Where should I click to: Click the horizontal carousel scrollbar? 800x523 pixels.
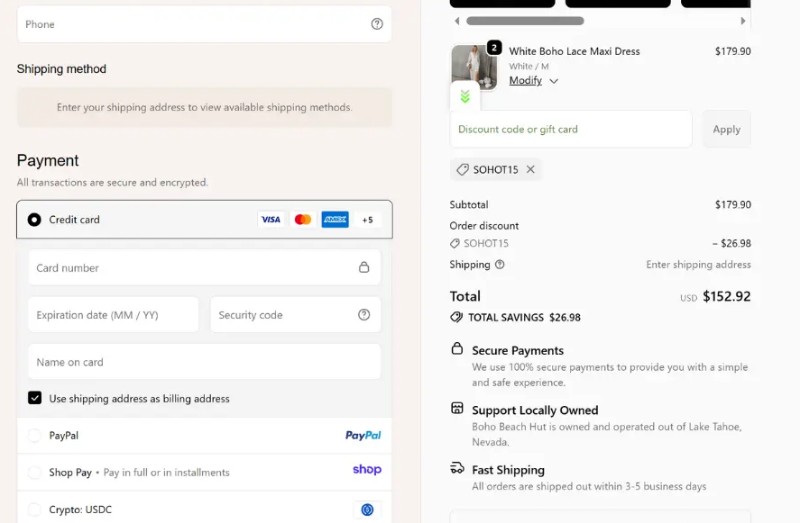(525, 21)
